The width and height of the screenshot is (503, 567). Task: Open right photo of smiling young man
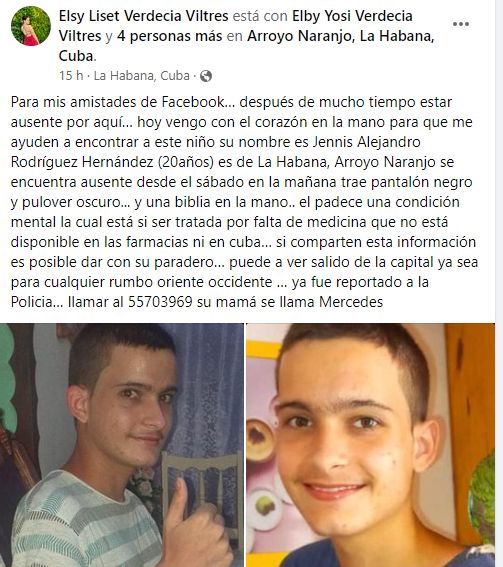(371, 445)
